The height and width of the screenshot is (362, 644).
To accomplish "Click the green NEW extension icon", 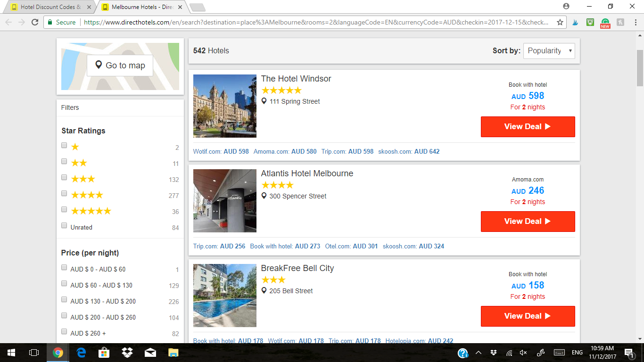I will [605, 23].
